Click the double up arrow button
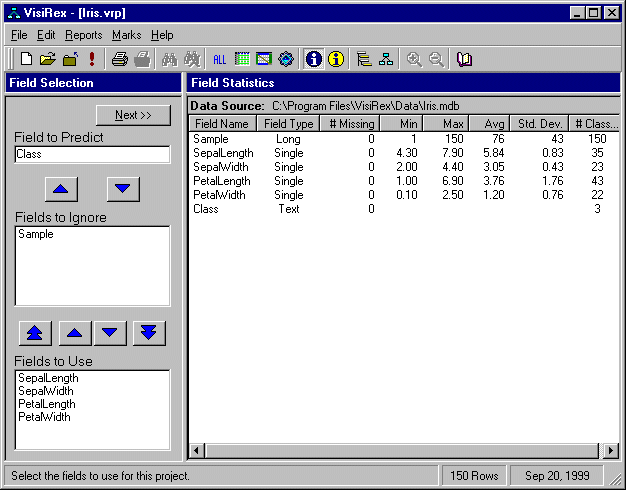 [34, 333]
